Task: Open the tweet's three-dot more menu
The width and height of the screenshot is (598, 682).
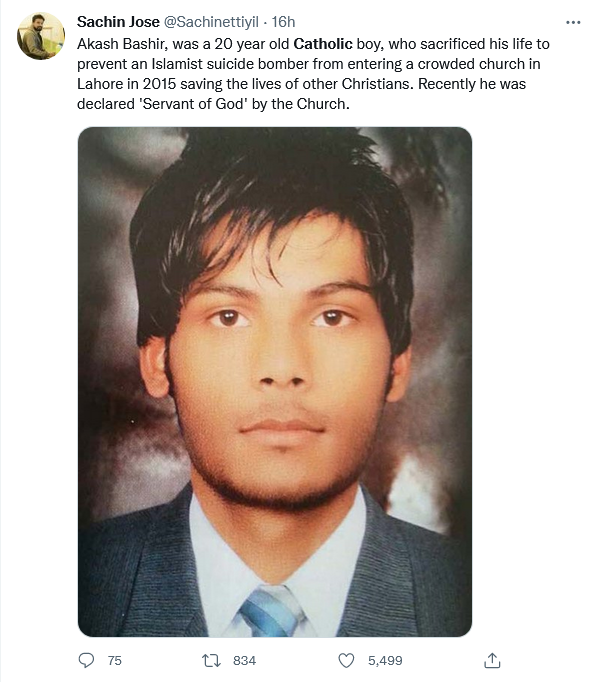Action: (x=573, y=22)
